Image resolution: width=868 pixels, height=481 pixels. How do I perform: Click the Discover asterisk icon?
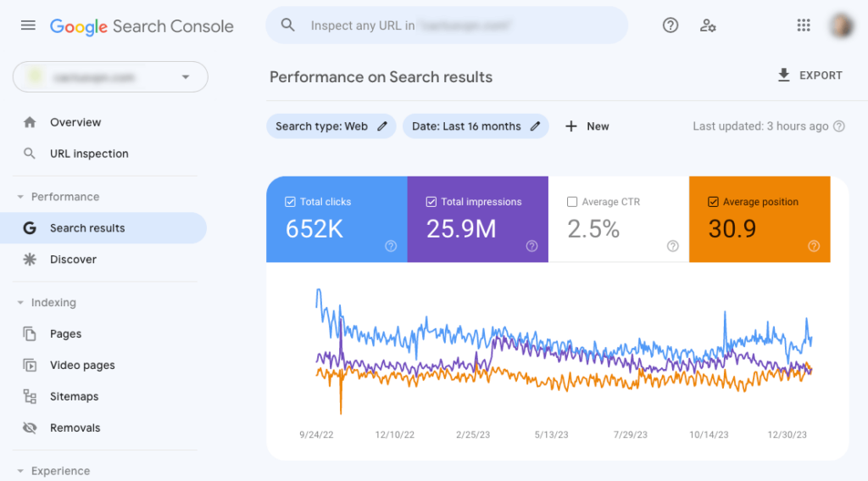point(30,260)
